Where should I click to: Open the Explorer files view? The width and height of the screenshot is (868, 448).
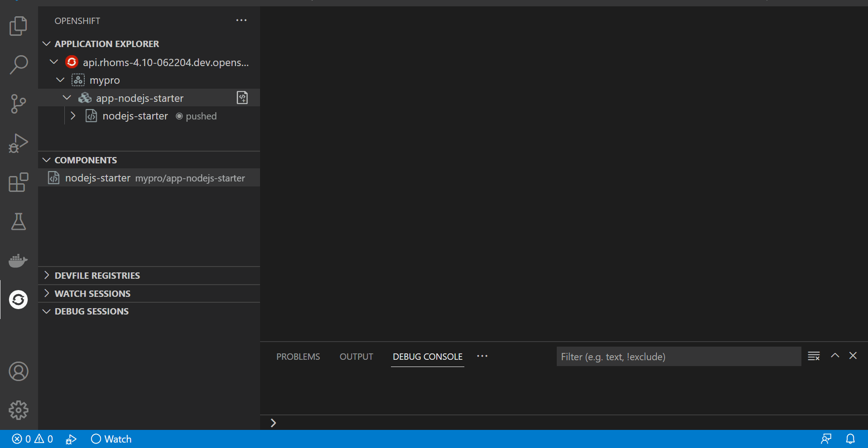pos(19,26)
